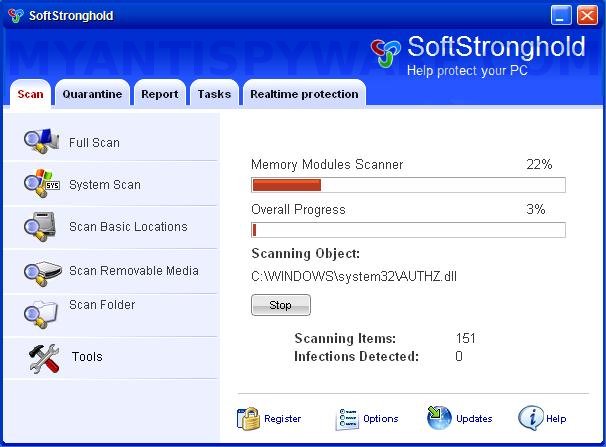Start a Full Scan
This screenshot has height=447, width=606.
point(94,143)
